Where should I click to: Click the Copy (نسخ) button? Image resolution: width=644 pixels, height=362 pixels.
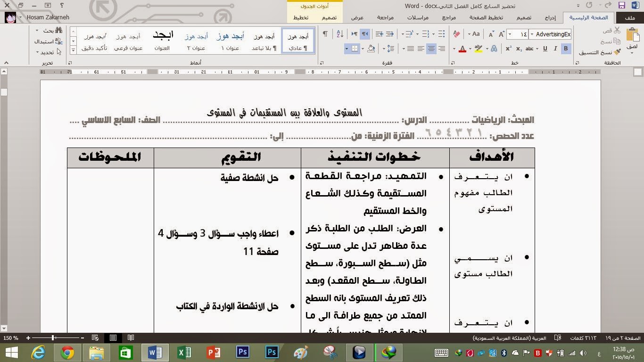(x=611, y=41)
